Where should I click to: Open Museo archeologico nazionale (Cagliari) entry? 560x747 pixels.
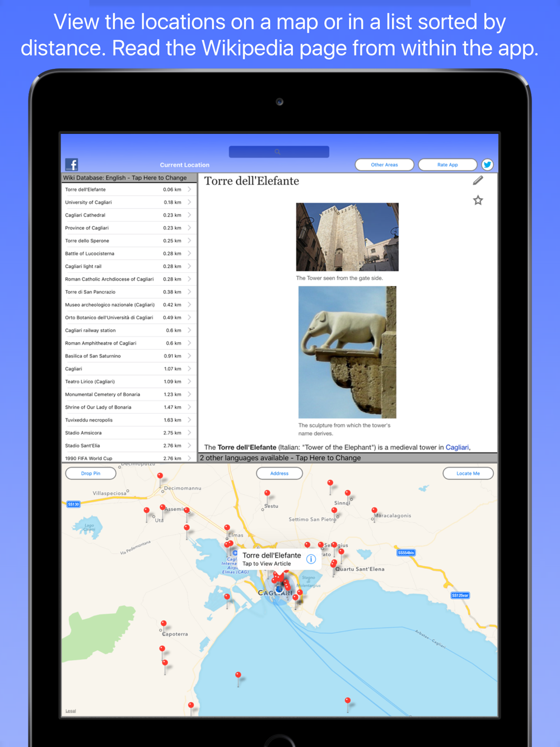coord(129,305)
